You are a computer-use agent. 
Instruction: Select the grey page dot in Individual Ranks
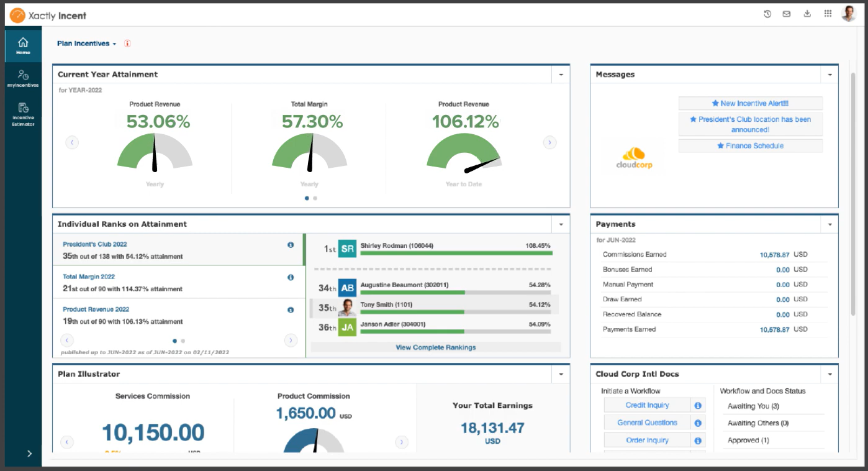[183, 341]
